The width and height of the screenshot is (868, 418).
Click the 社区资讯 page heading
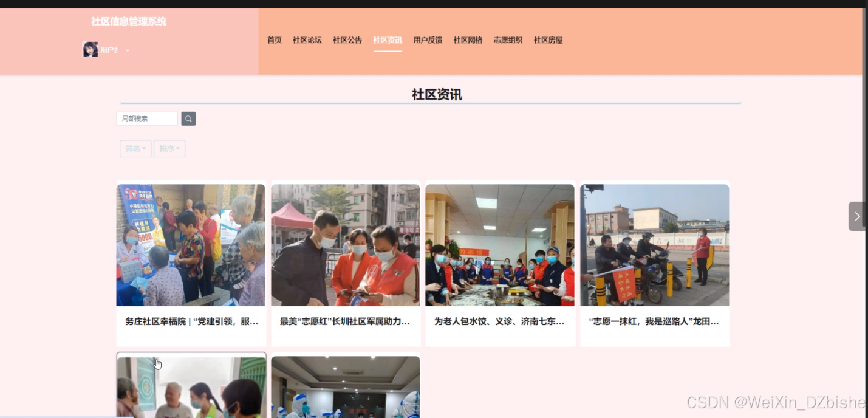437,95
